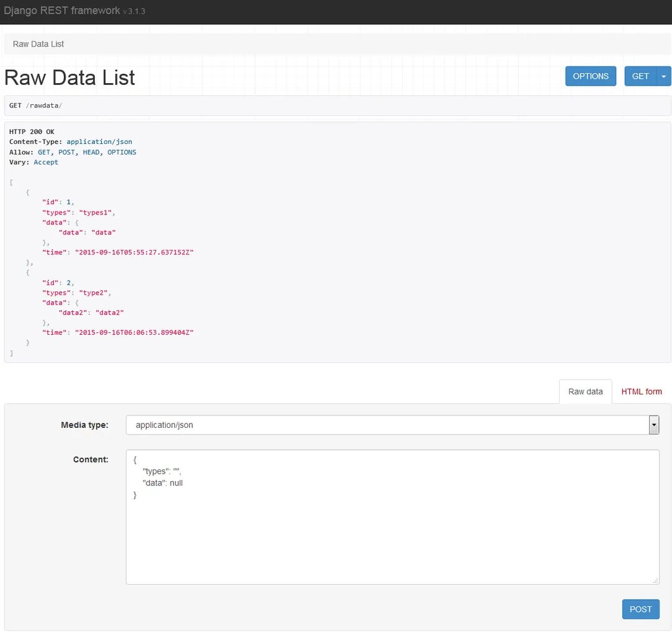Switch to the Raw data tab

coord(585,391)
